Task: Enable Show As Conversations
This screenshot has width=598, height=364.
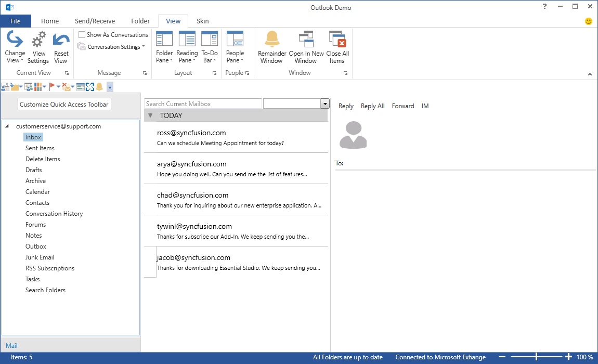Action: 81,34
